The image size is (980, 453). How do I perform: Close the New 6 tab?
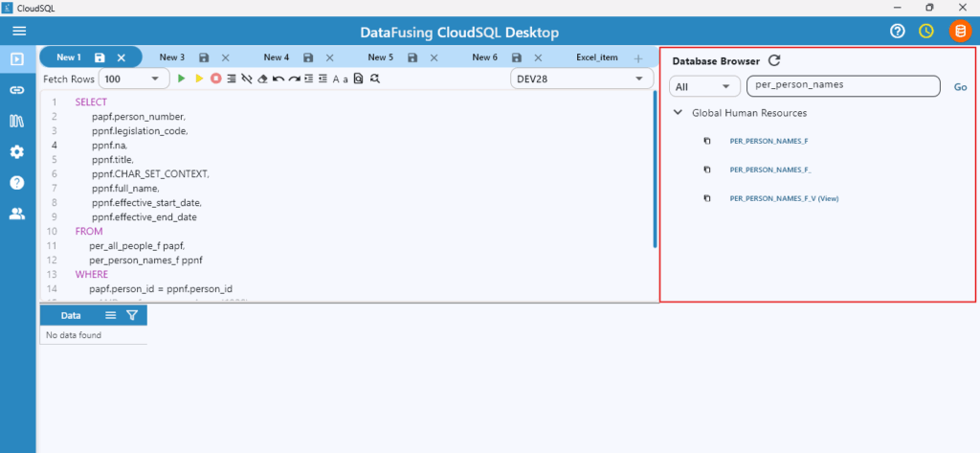point(538,57)
